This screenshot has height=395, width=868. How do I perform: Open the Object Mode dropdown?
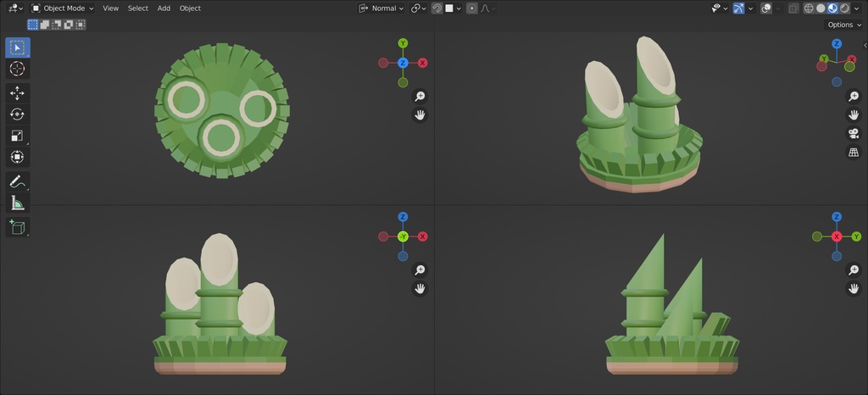tap(62, 8)
